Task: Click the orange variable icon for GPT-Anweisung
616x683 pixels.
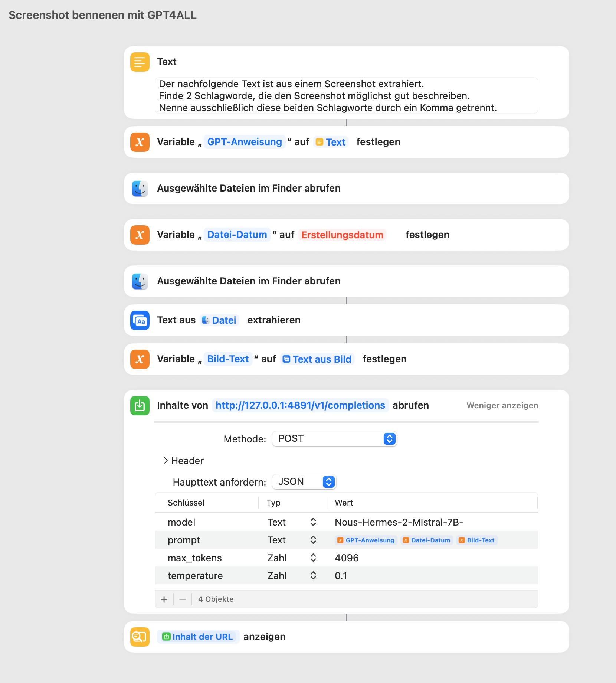Action: (140, 142)
